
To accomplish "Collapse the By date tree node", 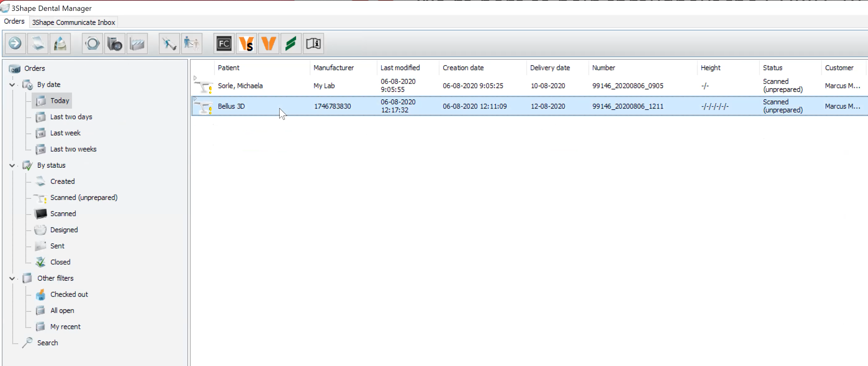I will [x=12, y=85].
